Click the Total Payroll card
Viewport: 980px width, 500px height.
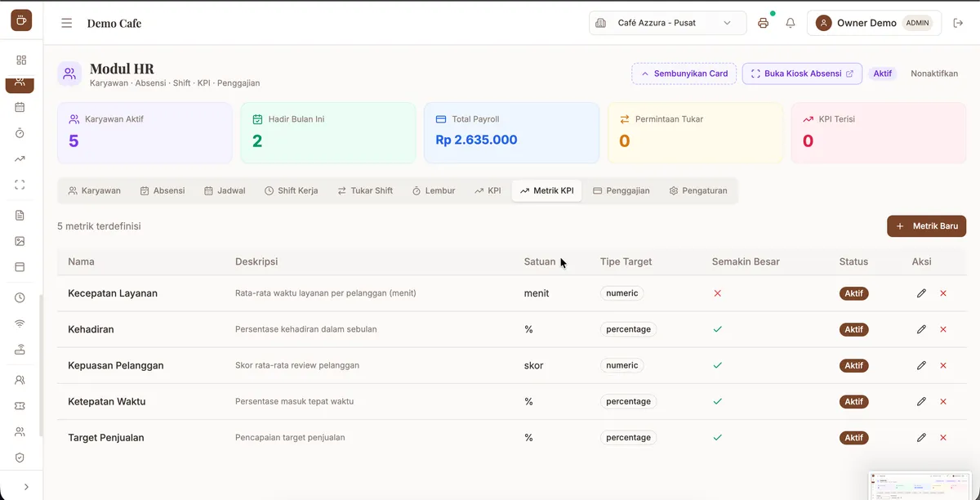point(511,132)
